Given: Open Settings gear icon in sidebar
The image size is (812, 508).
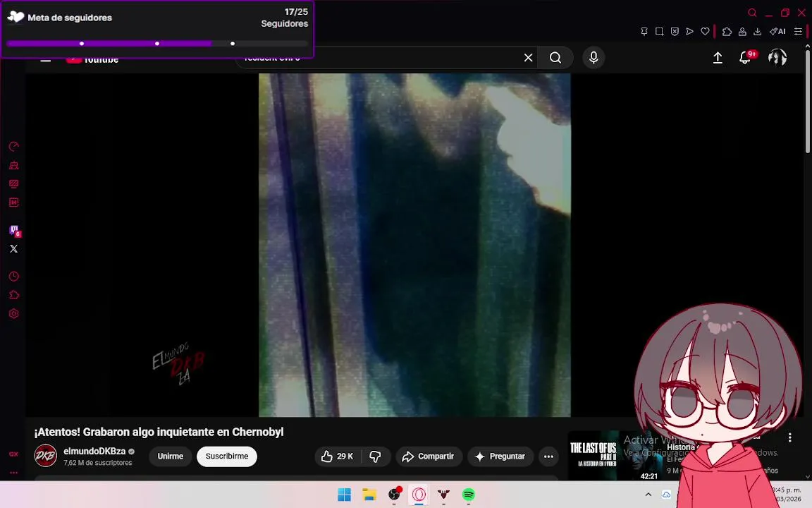Looking at the screenshot, I should pos(14,313).
